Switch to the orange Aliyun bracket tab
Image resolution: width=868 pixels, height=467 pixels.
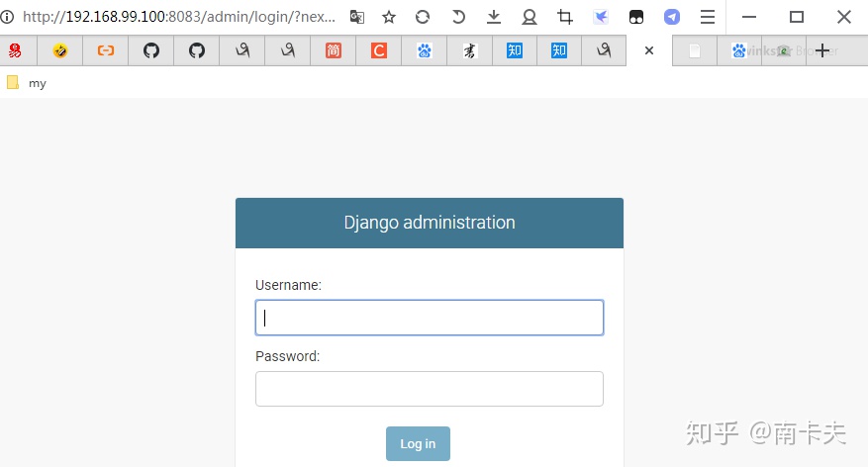pos(106,50)
